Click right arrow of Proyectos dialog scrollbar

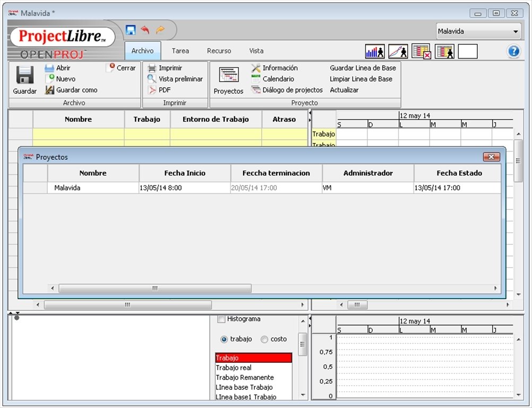coord(496,288)
